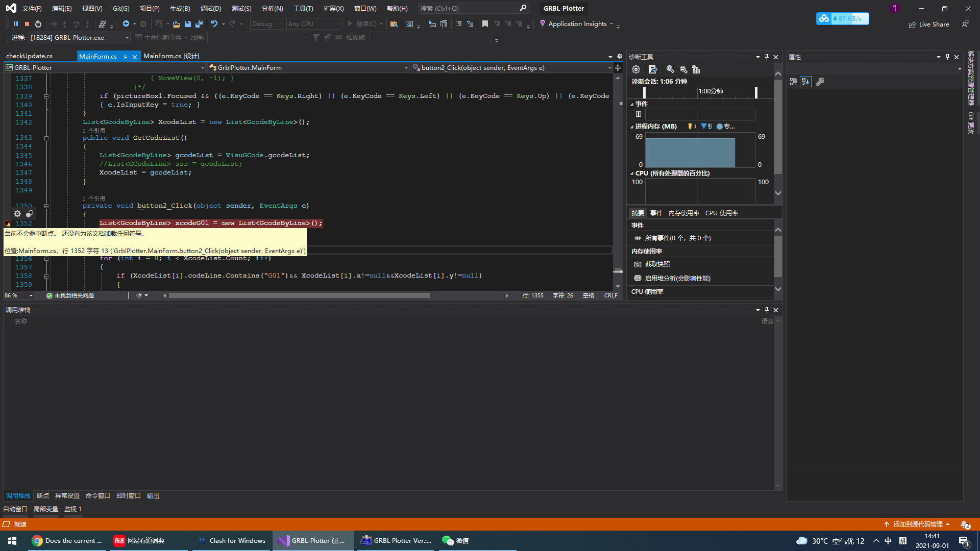Switch to the checkUpdate.cs tab

(x=30, y=56)
